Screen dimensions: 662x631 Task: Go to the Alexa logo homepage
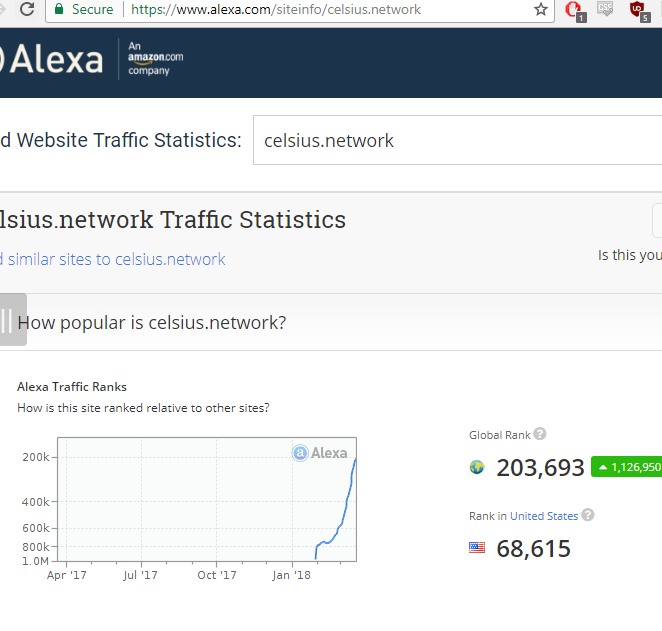click(x=52, y=60)
